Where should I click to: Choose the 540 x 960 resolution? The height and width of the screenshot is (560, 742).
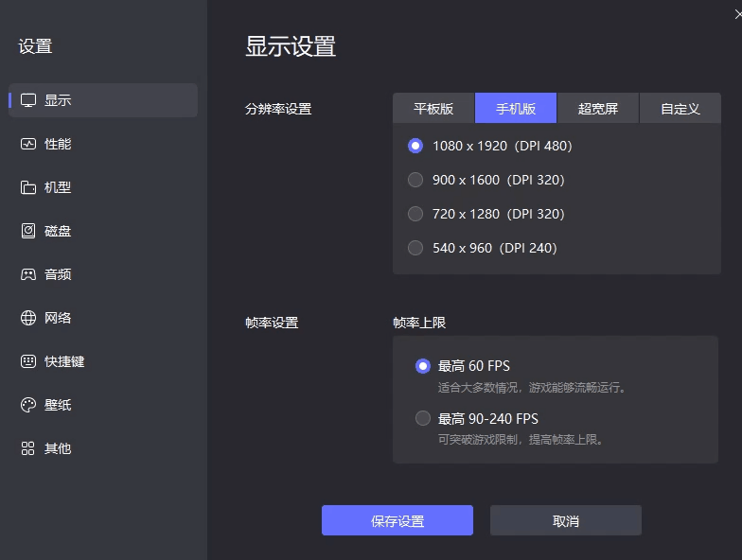pos(415,248)
